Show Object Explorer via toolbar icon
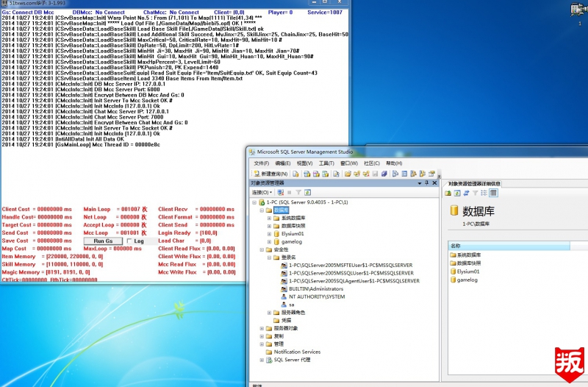Viewport: 588px width, 387px height. (413, 174)
